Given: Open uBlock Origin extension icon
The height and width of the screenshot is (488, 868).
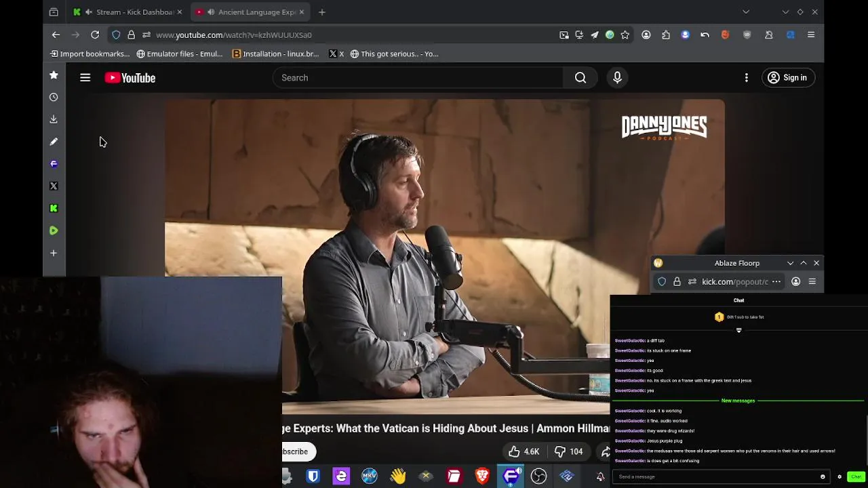Looking at the screenshot, I should [747, 35].
